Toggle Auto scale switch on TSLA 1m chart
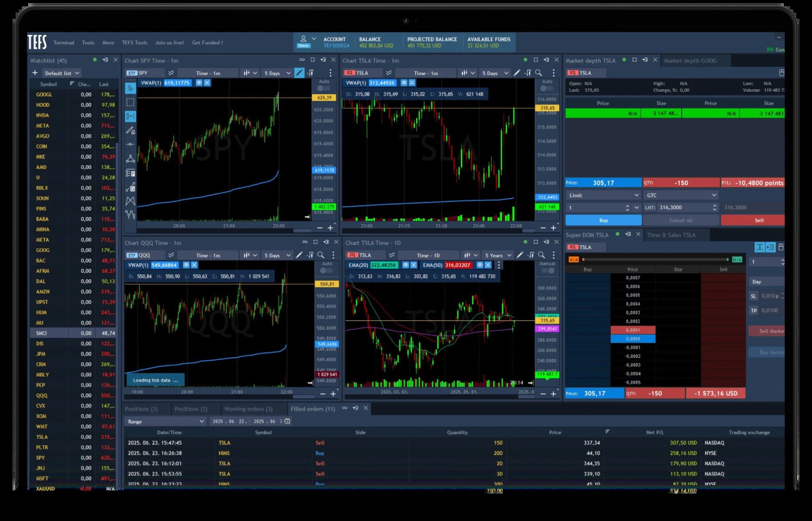Image resolution: width=812 pixels, height=521 pixels. click(x=547, y=88)
